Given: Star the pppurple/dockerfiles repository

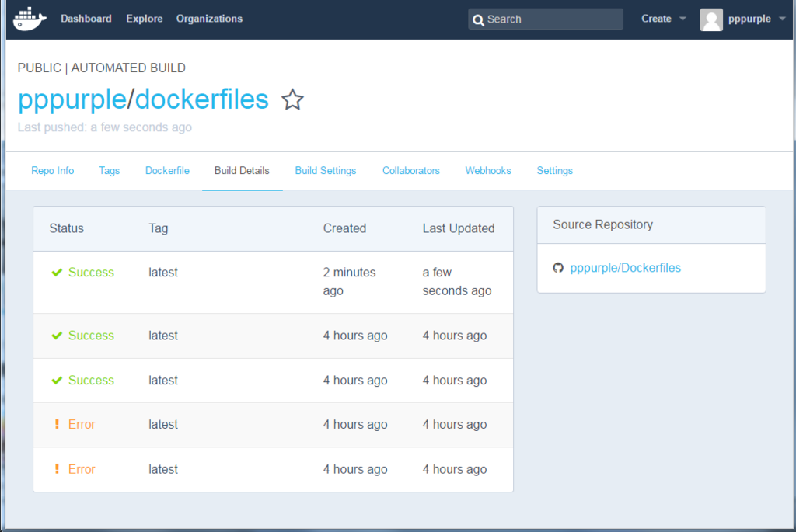Looking at the screenshot, I should click(292, 99).
